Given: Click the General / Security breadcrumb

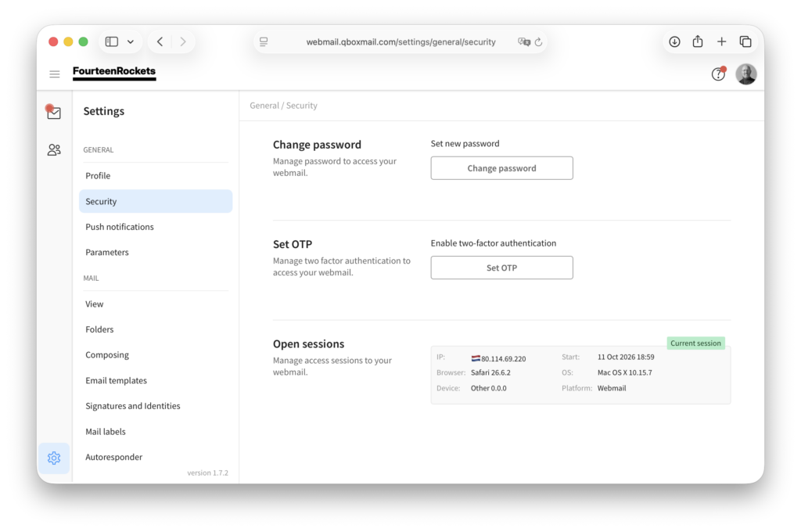Looking at the screenshot, I should coord(283,106).
